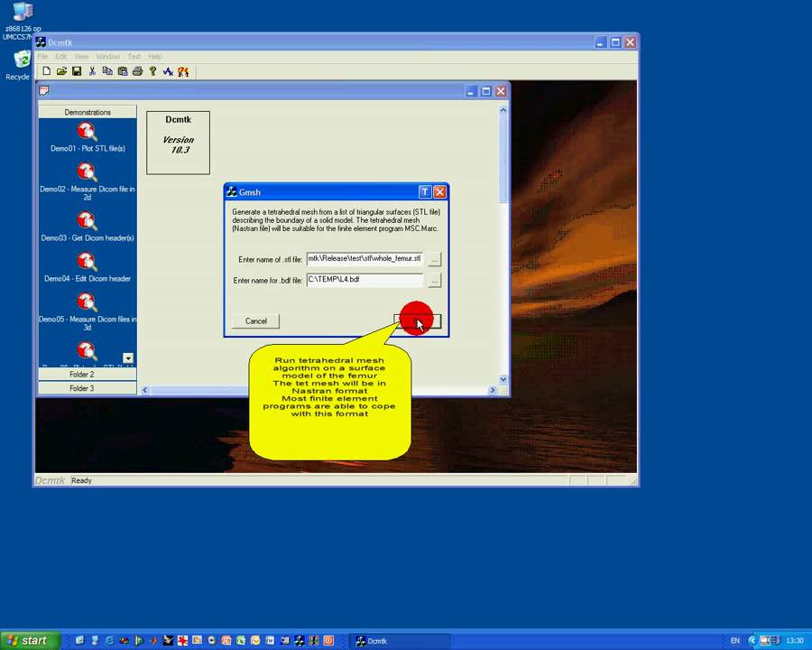
Task: Click the Print toolbar icon
Action: tap(137, 71)
